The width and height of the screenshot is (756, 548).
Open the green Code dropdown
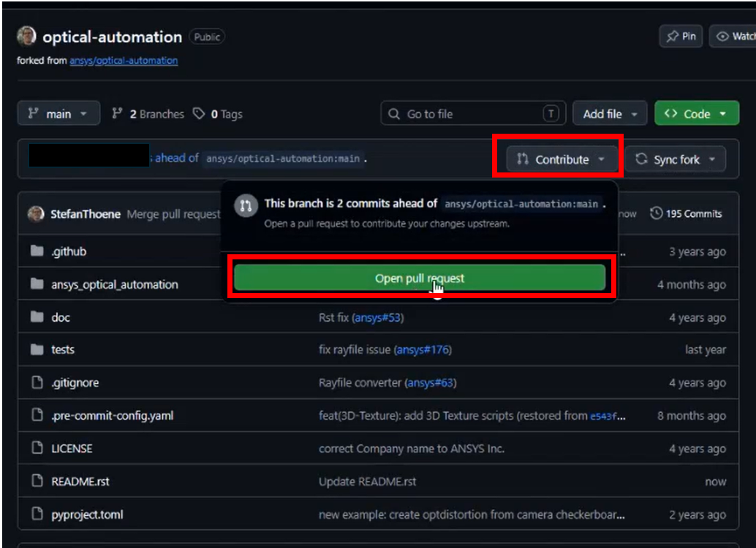[x=697, y=114]
